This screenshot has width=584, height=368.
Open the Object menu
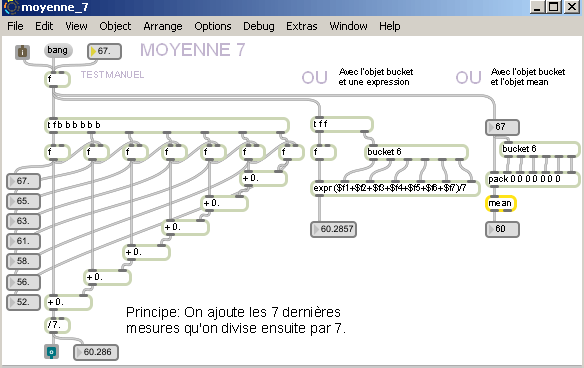pos(115,26)
